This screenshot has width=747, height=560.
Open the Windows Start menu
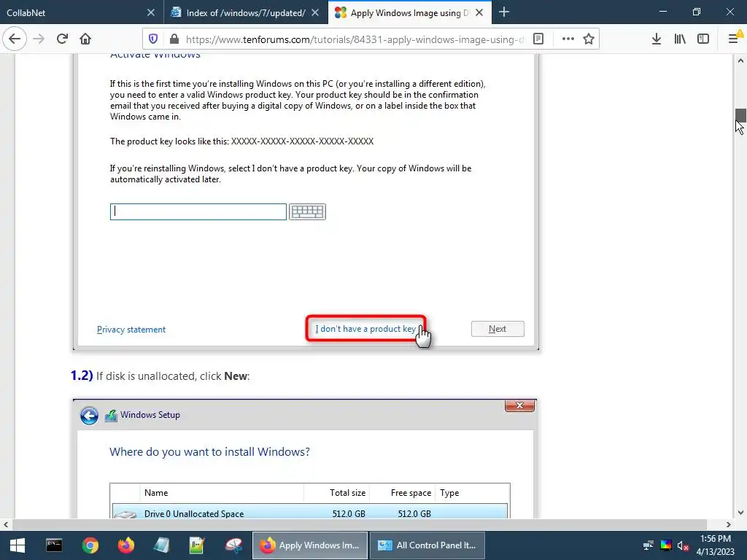point(18,545)
